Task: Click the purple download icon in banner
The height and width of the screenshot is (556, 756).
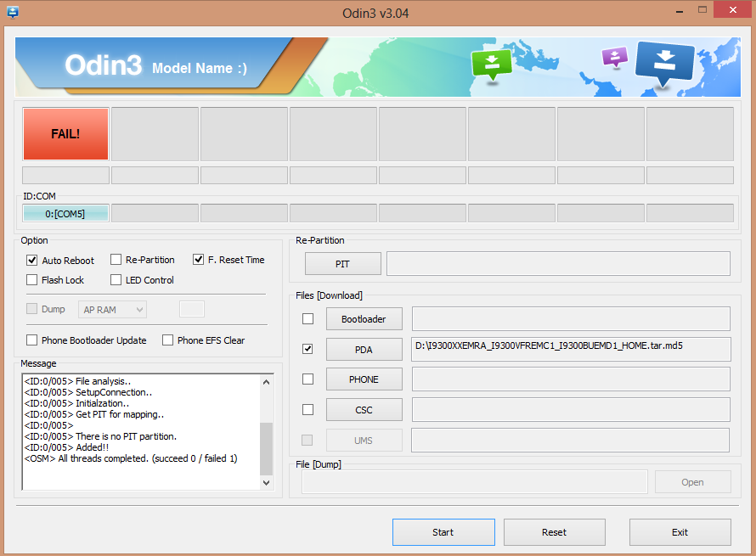Action: (x=615, y=57)
